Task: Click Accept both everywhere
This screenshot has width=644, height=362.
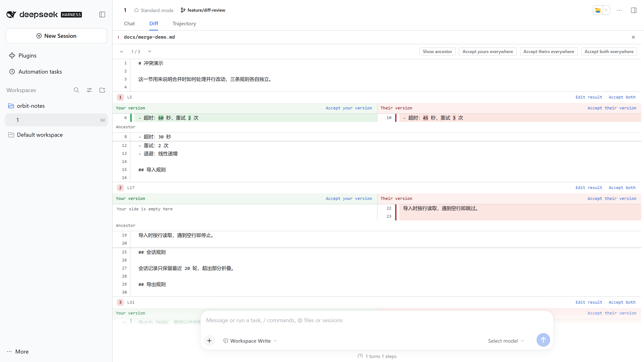Action: pos(609,51)
